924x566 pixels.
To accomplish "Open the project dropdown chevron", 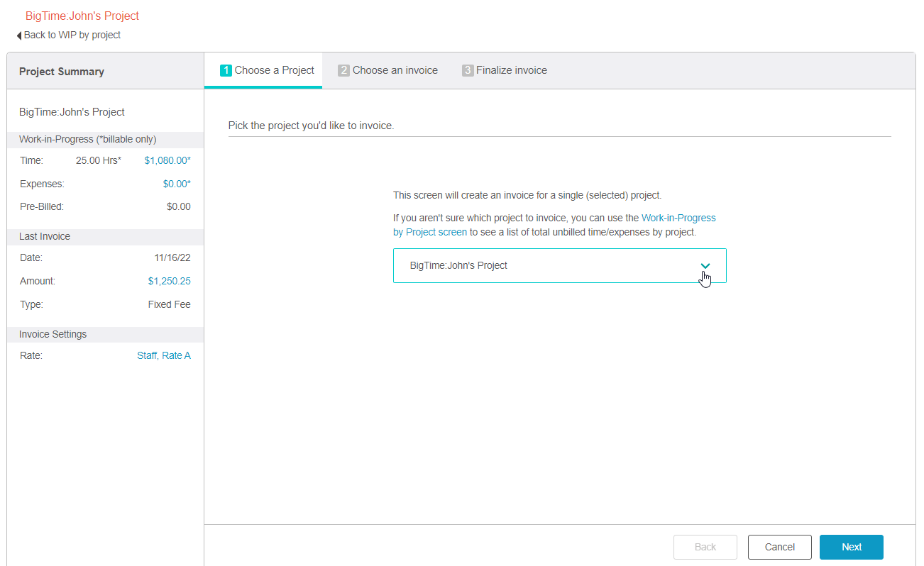I will click(x=705, y=266).
